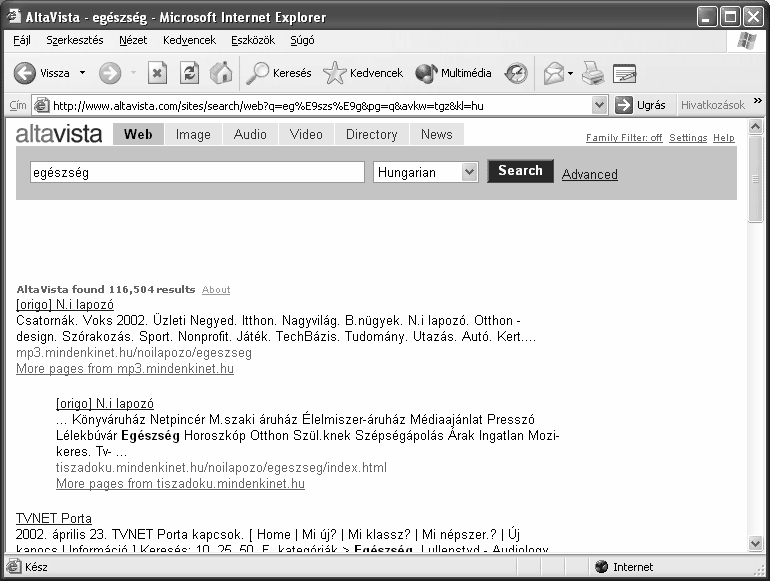Click the edit page toolbar icon

625,74
